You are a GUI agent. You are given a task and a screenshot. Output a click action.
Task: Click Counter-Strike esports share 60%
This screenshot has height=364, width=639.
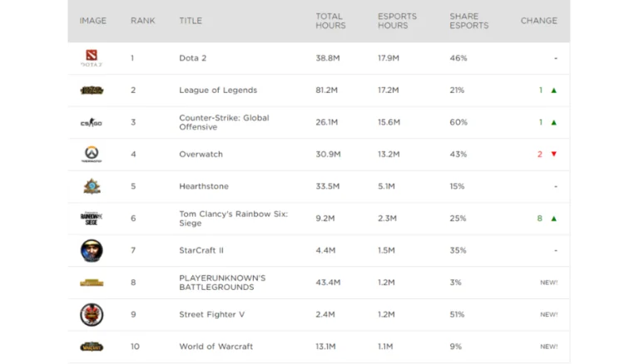point(458,122)
